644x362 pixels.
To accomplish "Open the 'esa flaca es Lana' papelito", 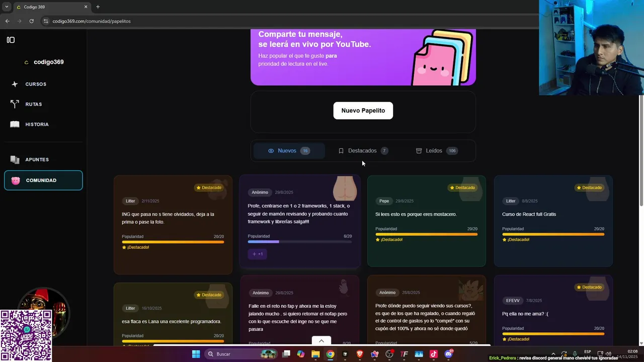I will point(173,314).
